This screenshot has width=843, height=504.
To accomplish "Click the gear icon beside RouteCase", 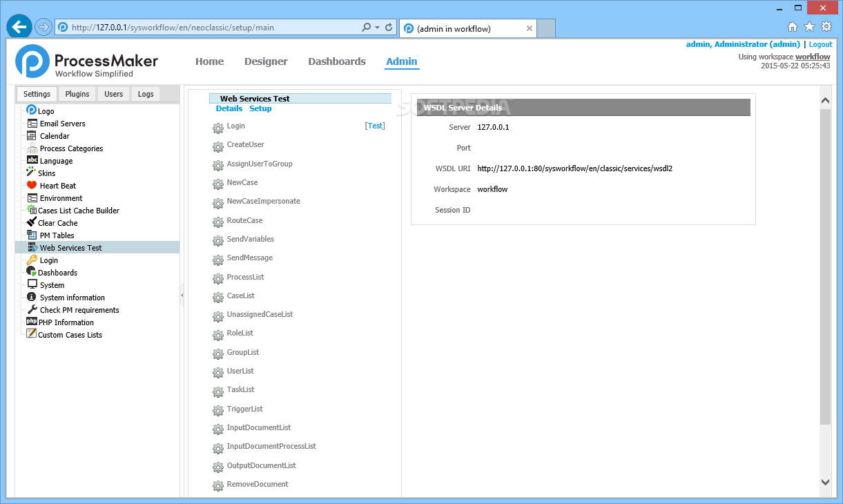I will click(x=218, y=222).
